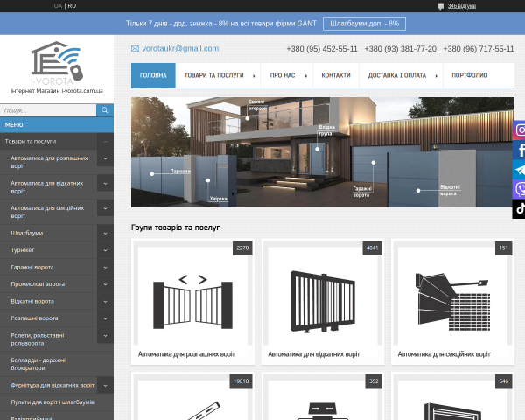Expand Шлагбауми sidebar submenu
525x420 pixels.
[105, 233]
